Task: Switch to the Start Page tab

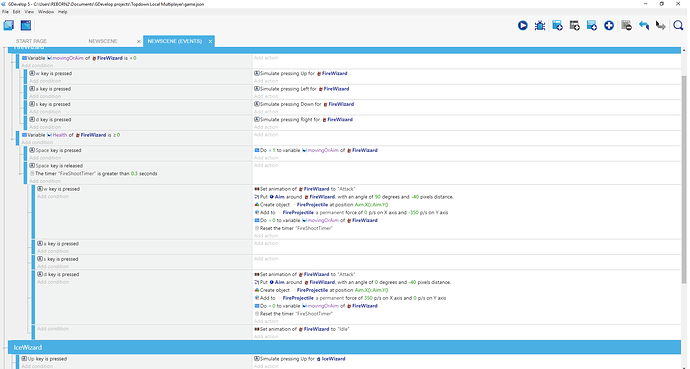Action: click(31, 41)
